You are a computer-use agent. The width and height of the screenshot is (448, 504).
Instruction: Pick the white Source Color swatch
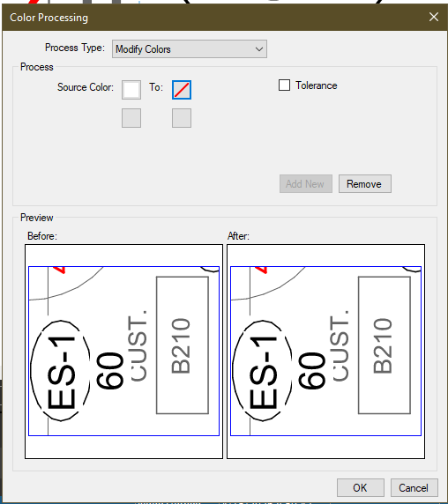131,90
